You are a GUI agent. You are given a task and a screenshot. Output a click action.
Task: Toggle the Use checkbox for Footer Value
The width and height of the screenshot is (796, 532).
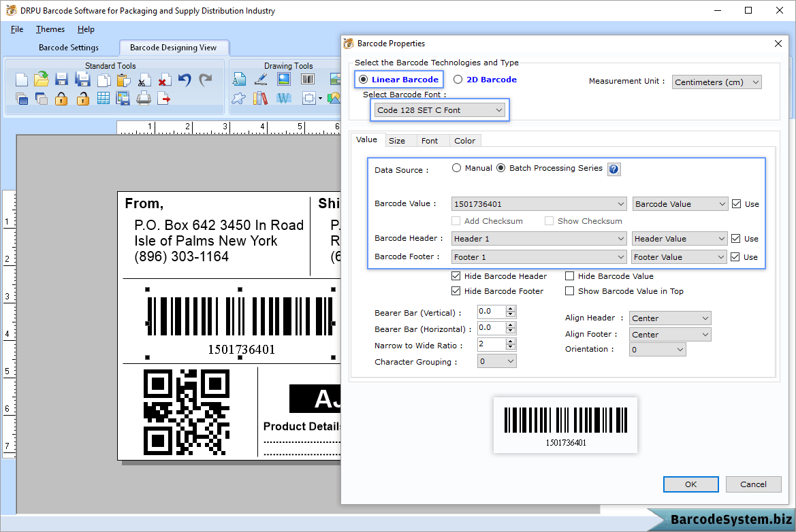pyautogui.click(x=735, y=257)
